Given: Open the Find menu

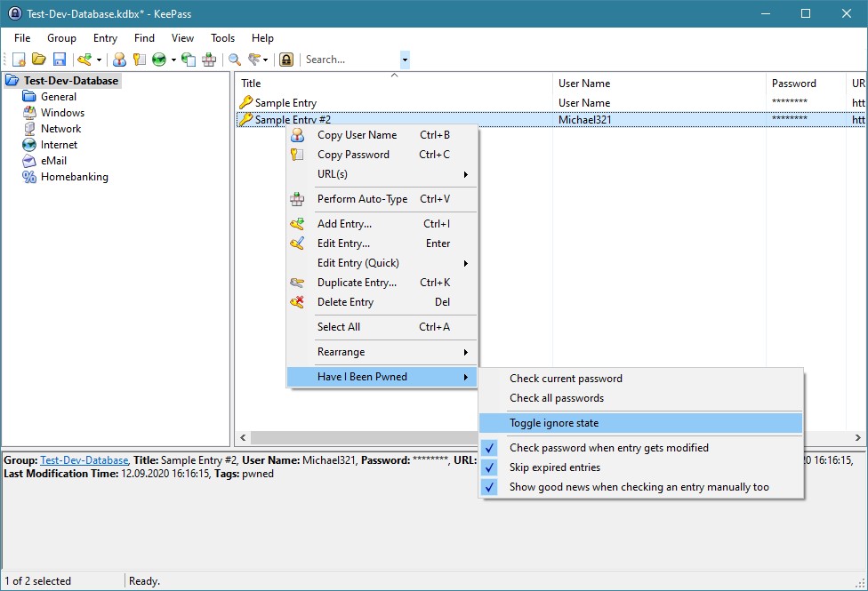Looking at the screenshot, I should pyautogui.click(x=144, y=37).
